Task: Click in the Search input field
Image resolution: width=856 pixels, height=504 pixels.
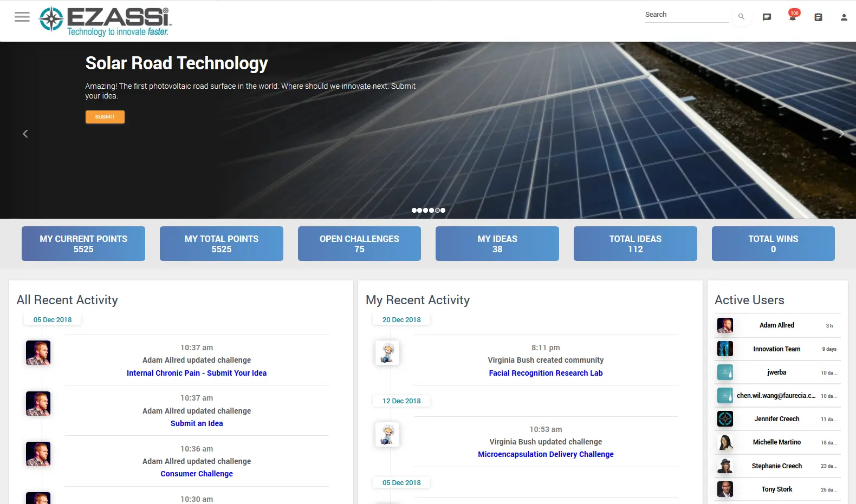Action: [x=687, y=15]
